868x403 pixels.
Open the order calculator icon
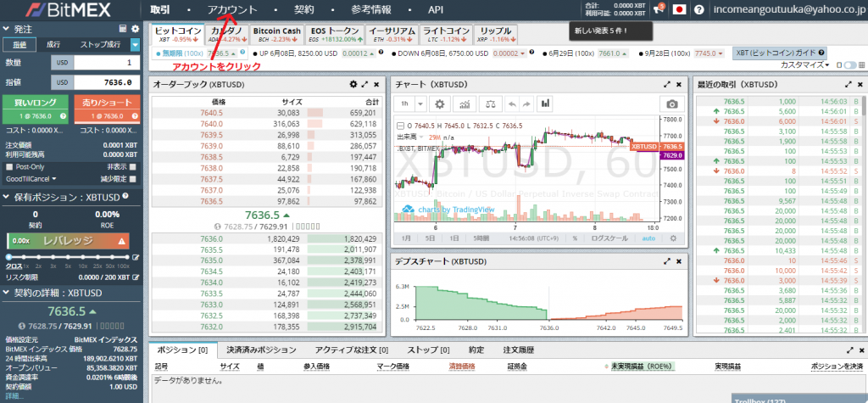[x=123, y=29]
